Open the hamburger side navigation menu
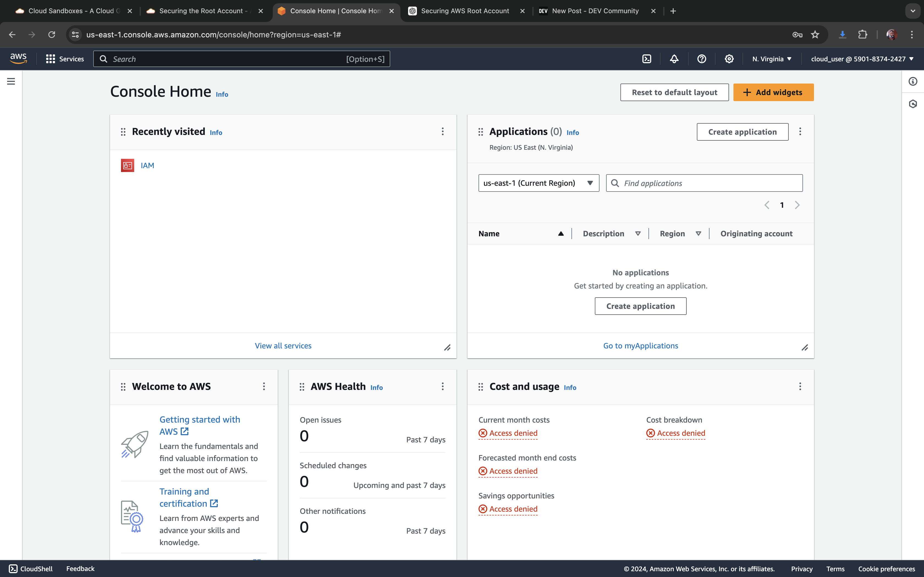The width and height of the screenshot is (924, 577). coord(11,81)
